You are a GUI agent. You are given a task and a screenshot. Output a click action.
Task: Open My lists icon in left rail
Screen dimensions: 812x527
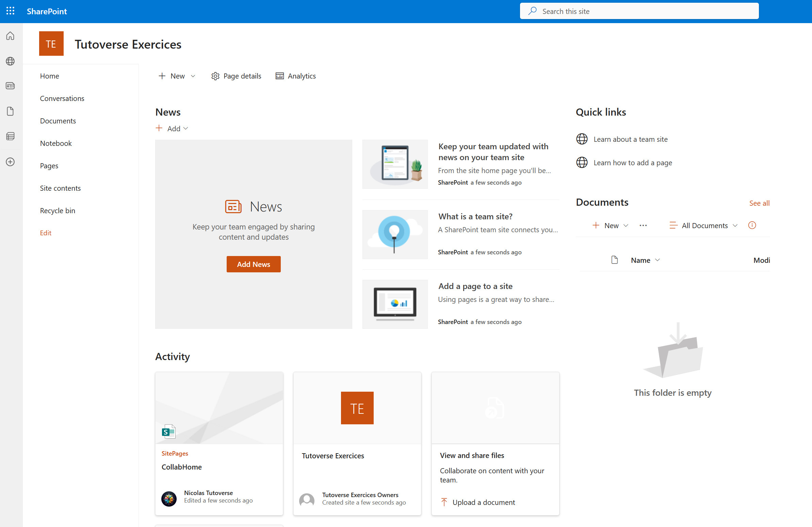(10, 136)
